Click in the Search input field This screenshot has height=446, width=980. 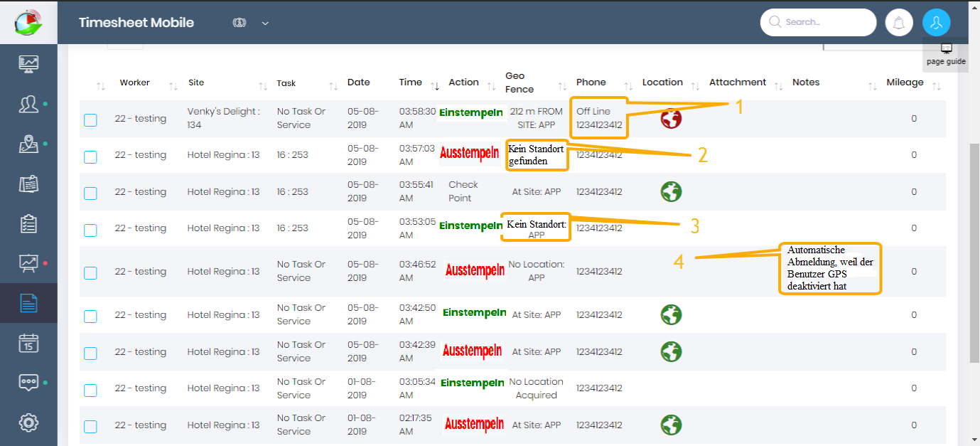[824, 23]
